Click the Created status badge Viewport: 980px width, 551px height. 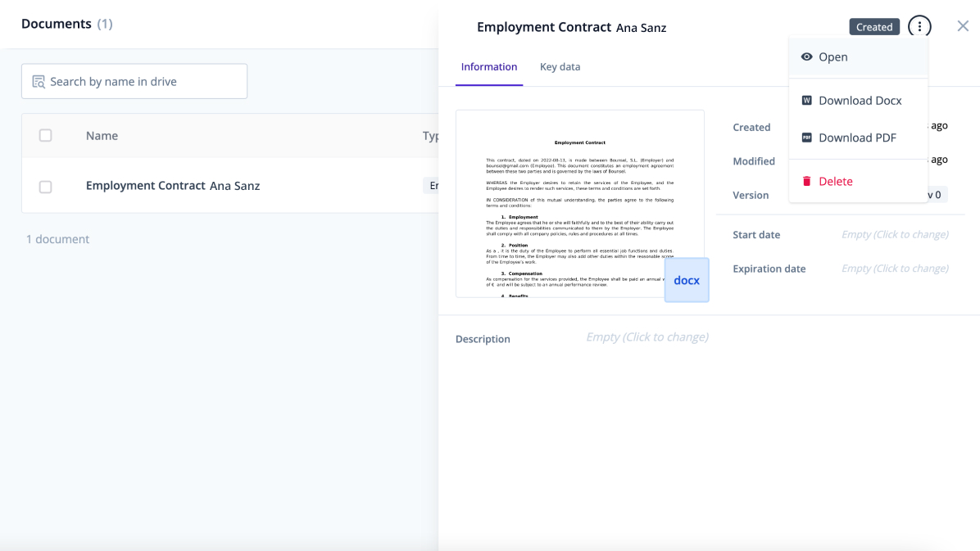pyautogui.click(x=874, y=26)
